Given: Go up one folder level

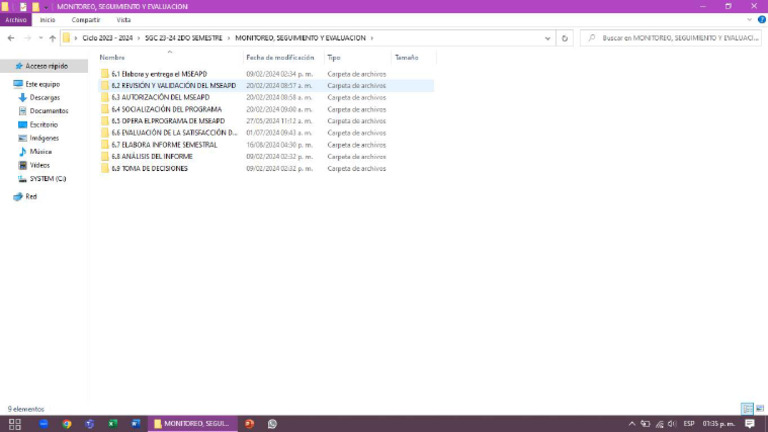Looking at the screenshot, I should click(x=52, y=38).
